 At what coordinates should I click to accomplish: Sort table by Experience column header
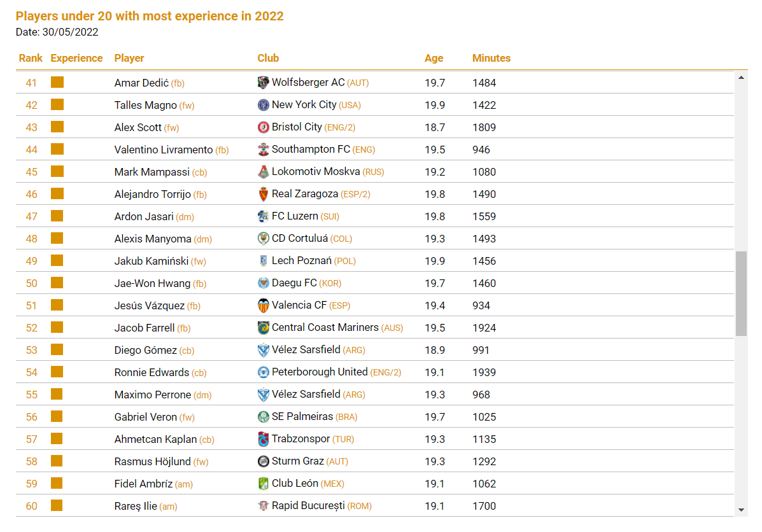(76, 59)
